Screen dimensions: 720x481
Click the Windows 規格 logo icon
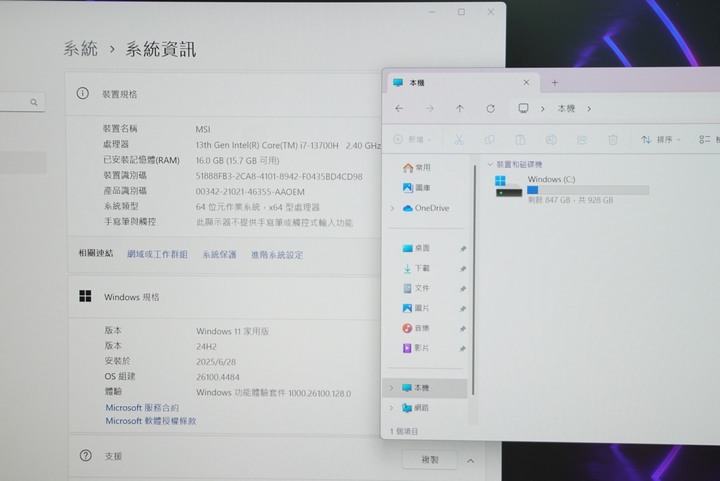(85, 296)
